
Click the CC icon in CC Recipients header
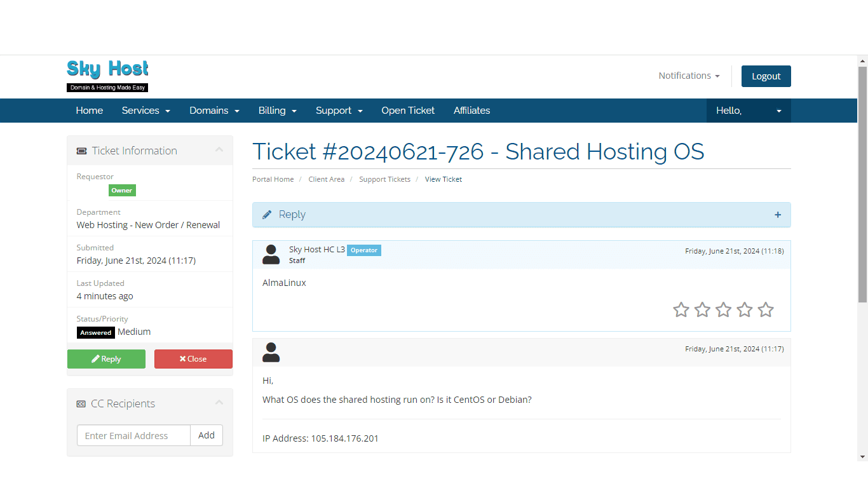[x=81, y=404]
